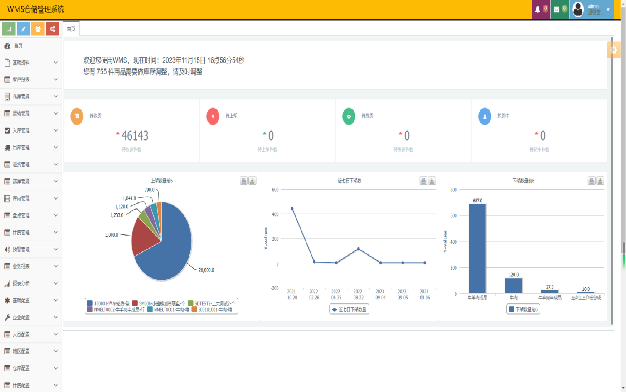The height and width of the screenshot is (392, 626).
Task: Toggle the bar chart legend series
Action: tap(523, 309)
